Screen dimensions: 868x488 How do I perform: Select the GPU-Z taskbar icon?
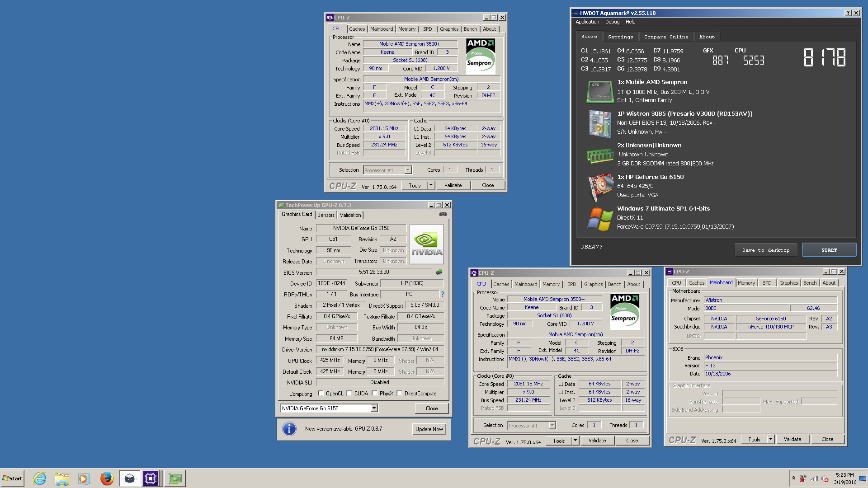click(x=175, y=479)
